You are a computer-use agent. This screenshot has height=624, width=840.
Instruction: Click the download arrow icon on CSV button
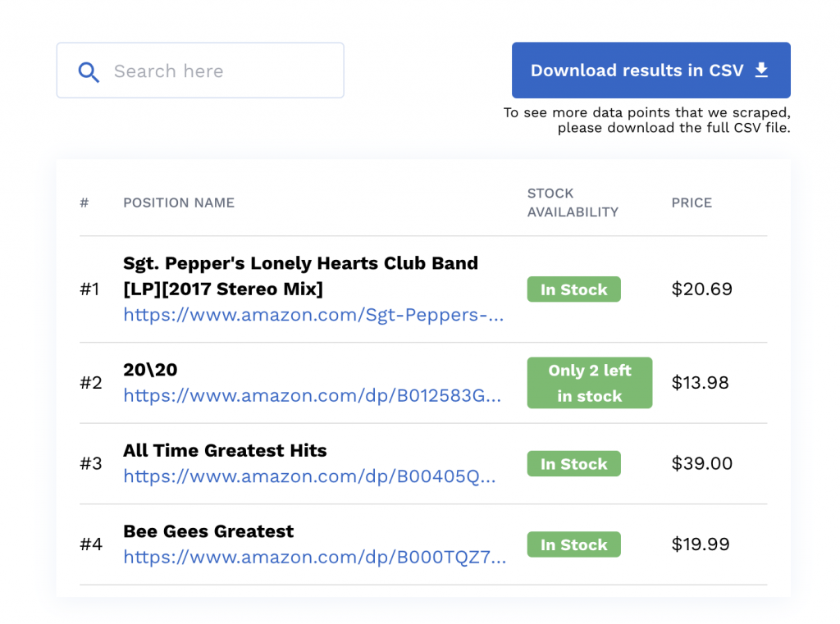(x=760, y=70)
